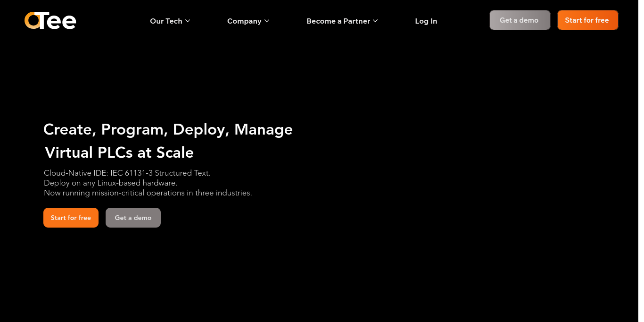The height and width of the screenshot is (322, 644).
Task: Click the Deploy on any Linux-based hardware line
Action: click(x=110, y=183)
